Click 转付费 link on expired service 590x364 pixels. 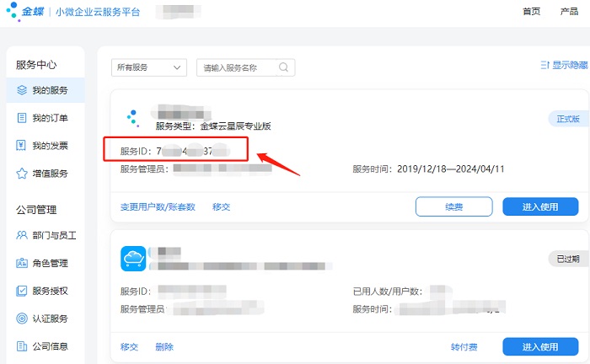(464, 347)
